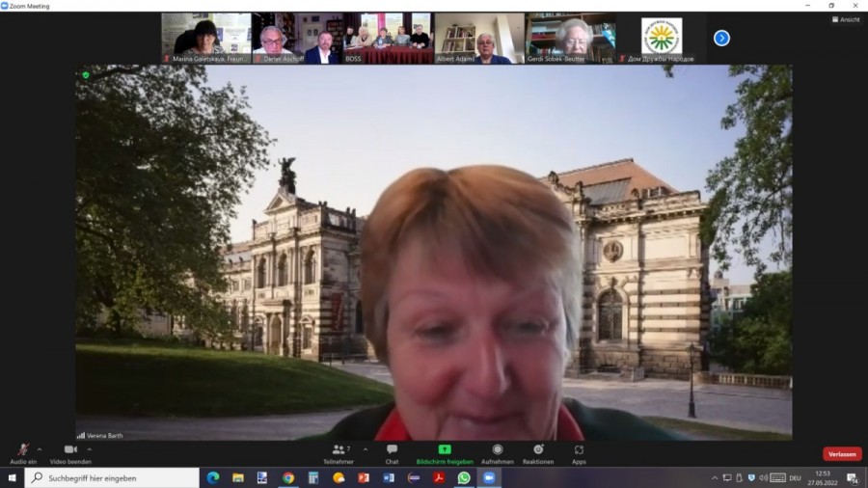Show hidden system tray icons
The height and width of the screenshot is (488, 868).
(x=715, y=477)
